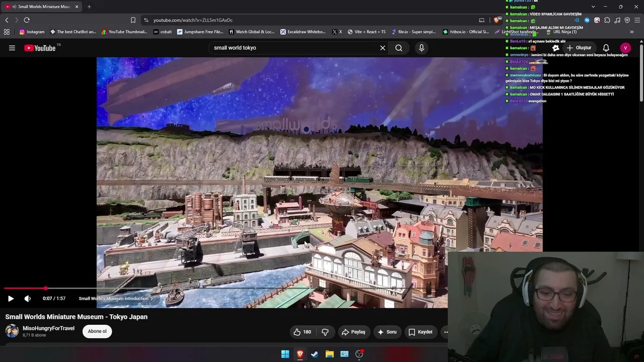
Task: Expand the Small World's Museum introduction chapter
Action: [116, 299]
